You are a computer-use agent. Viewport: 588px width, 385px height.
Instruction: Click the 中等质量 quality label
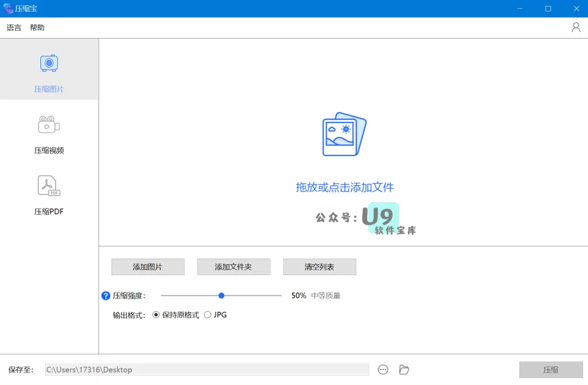point(326,295)
